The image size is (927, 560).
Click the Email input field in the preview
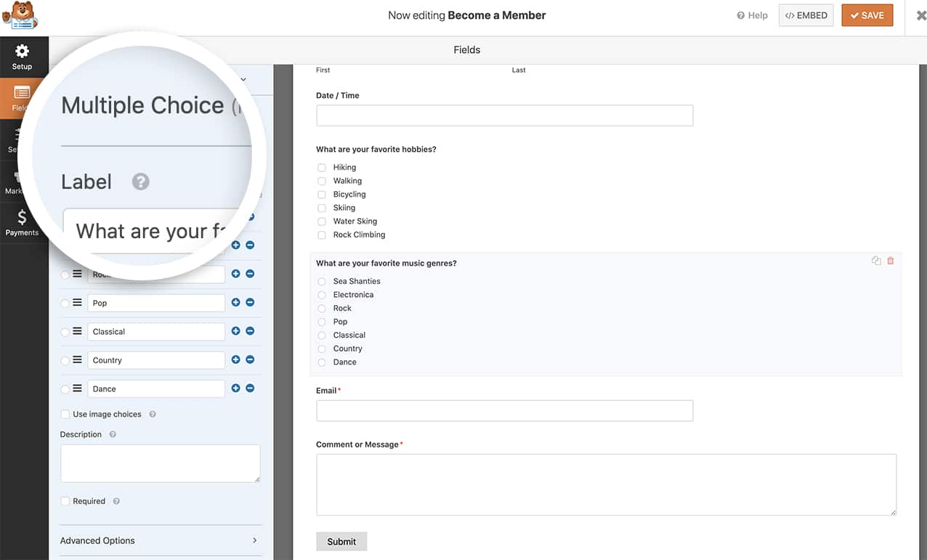[x=504, y=410]
